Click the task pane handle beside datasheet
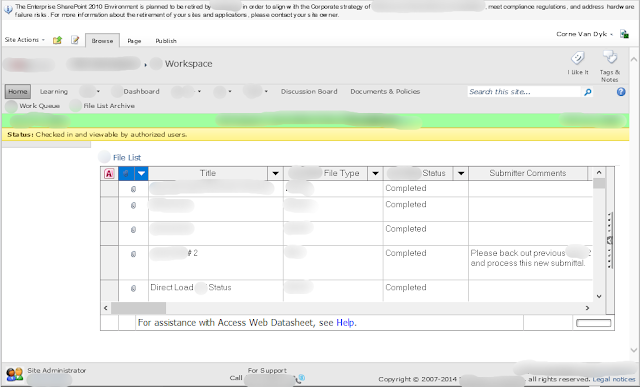 click(x=609, y=240)
